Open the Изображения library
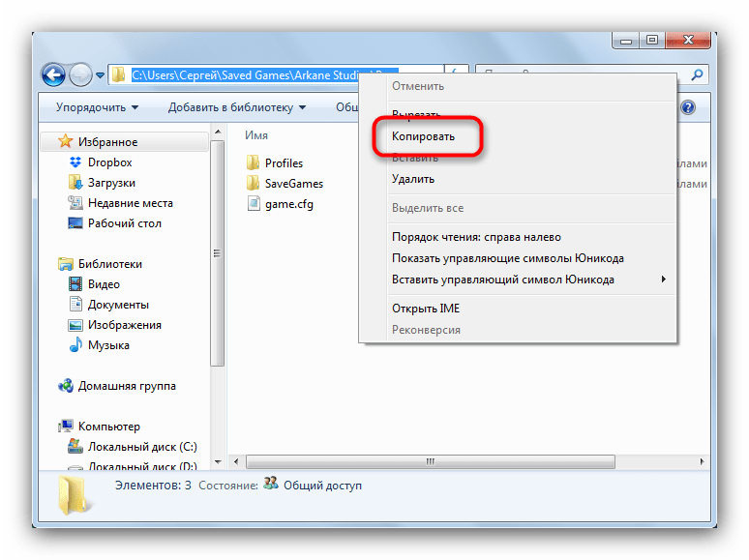 tap(124, 325)
